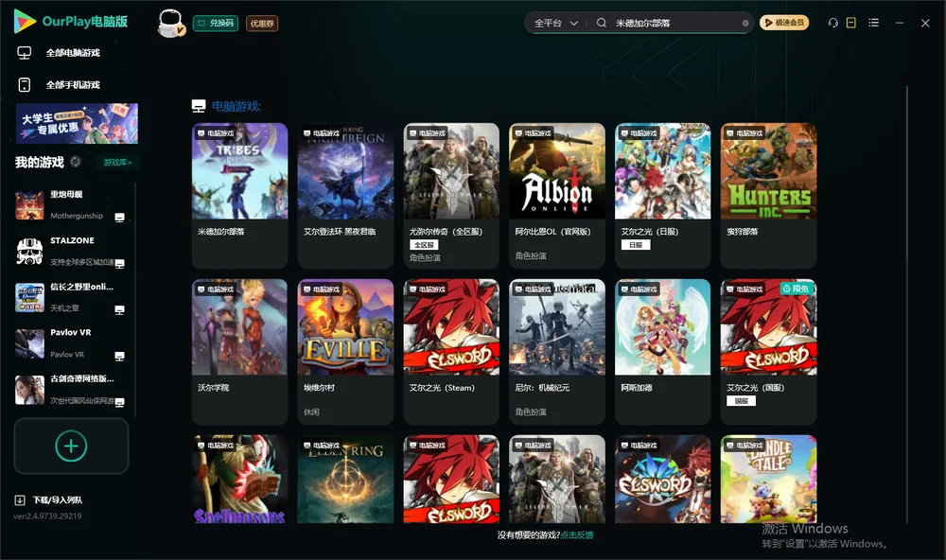Open the Albion Online game card
This screenshot has height=560, width=946.
[x=557, y=196]
